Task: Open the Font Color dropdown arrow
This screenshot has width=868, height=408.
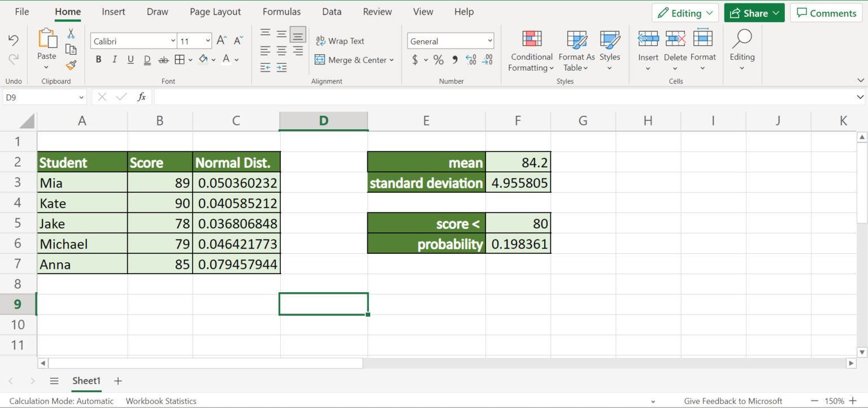Action: click(236, 59)
